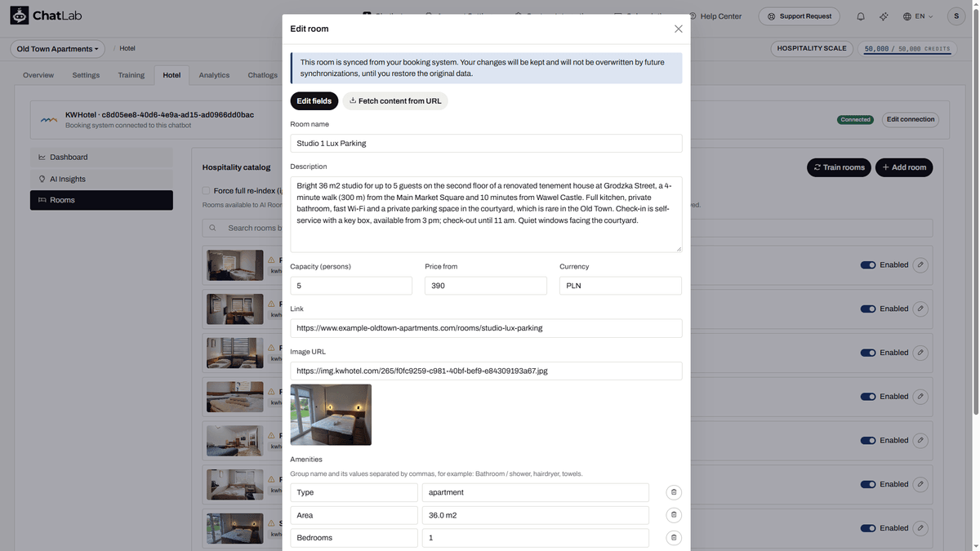Click the Add room button
The image size is (980, 551).
[904, 167]
